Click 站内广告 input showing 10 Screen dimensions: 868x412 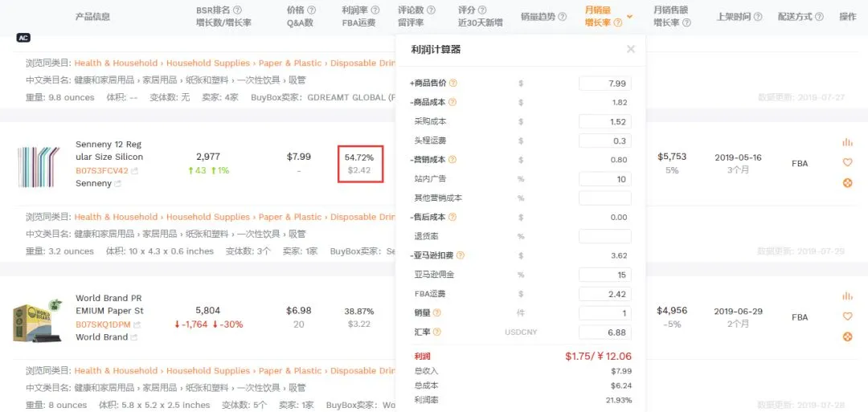(x=604, y=179)
